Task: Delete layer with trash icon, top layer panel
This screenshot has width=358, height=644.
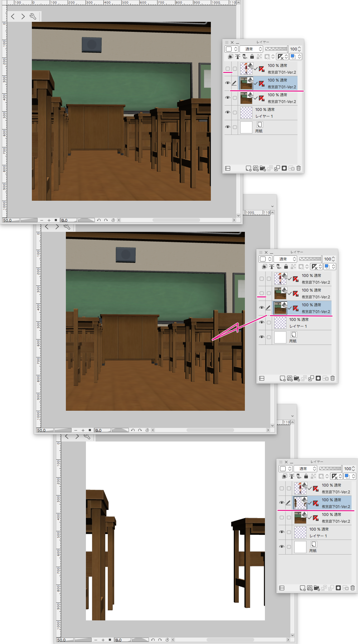Action: point(299,168)
